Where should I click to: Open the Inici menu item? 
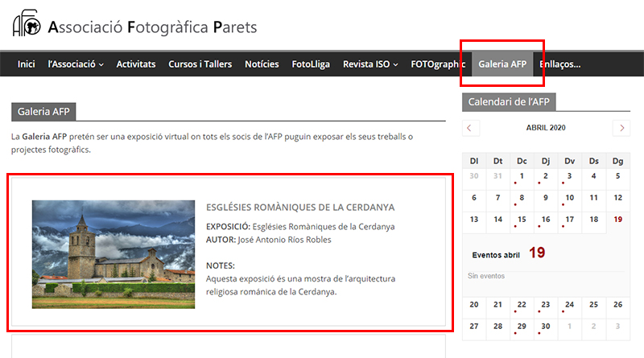click(27, 64)
